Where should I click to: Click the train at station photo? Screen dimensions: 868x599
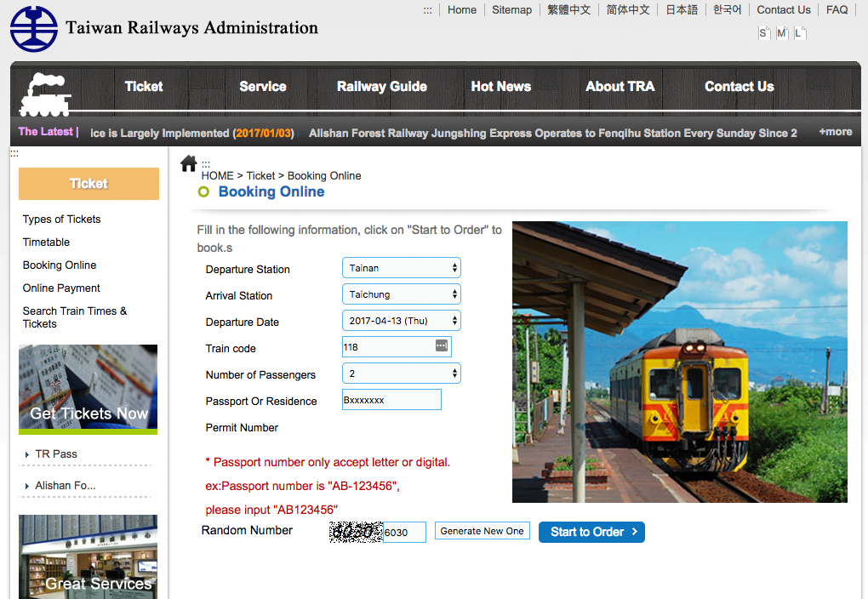tap(679, 362)
